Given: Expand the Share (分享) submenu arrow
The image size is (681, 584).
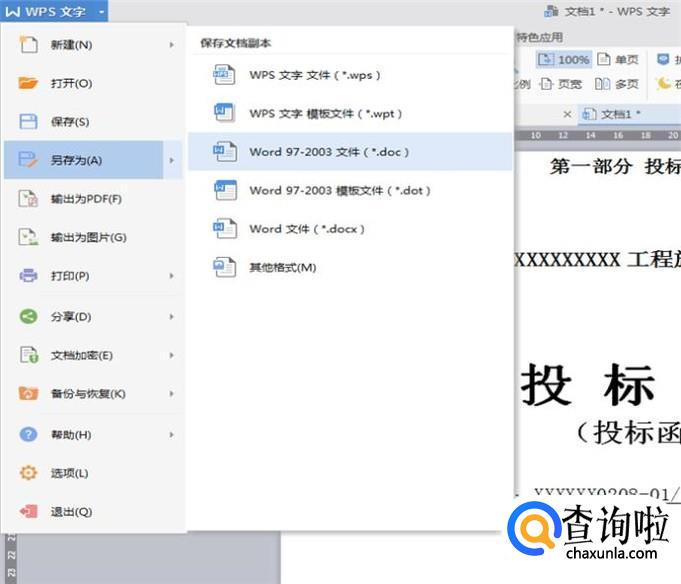Looking at the screenshot, I should pyautogui.click(x=172, y=317).
